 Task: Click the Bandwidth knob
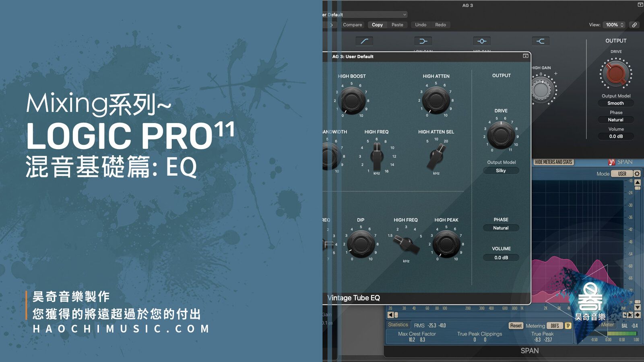(330, 156)
